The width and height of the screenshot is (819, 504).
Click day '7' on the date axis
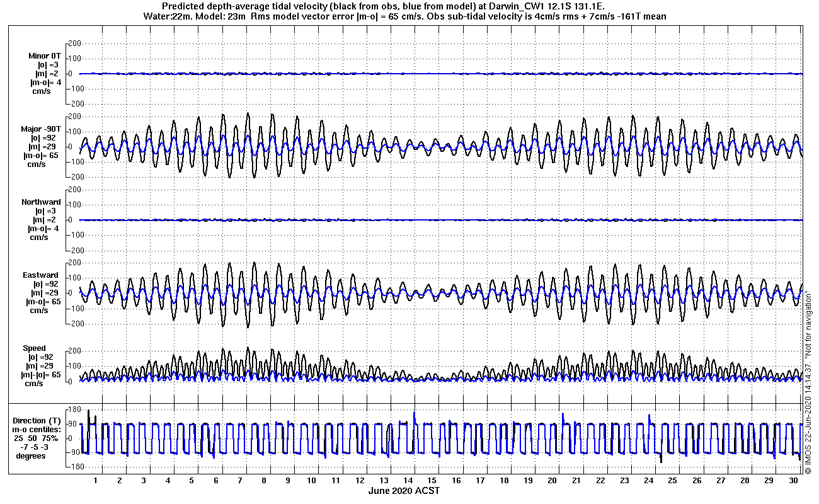click(239, 481)
